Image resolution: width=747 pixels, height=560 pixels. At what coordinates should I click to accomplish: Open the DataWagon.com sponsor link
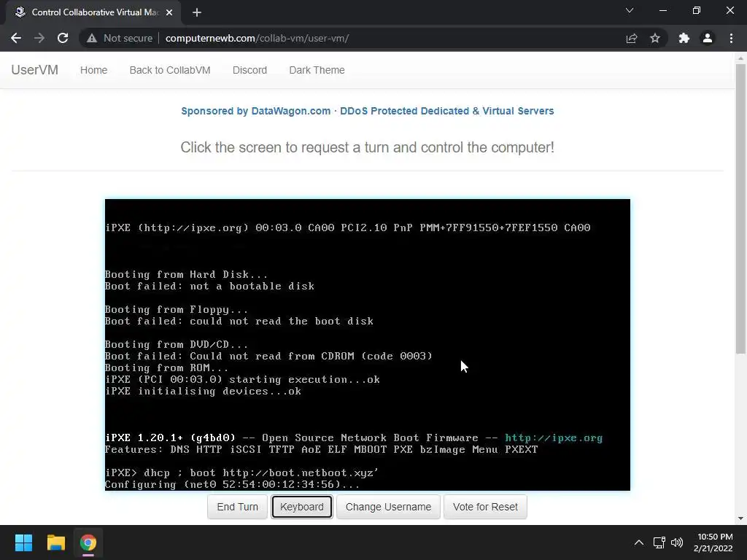click(368, 111)
